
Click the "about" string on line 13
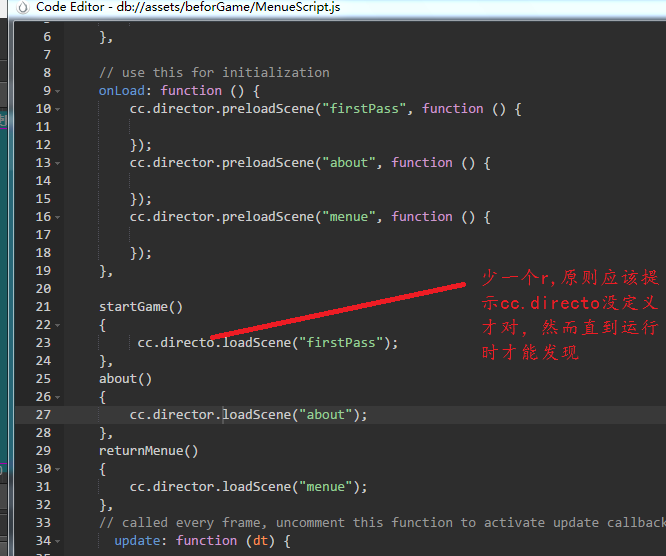tap(349, 163)
